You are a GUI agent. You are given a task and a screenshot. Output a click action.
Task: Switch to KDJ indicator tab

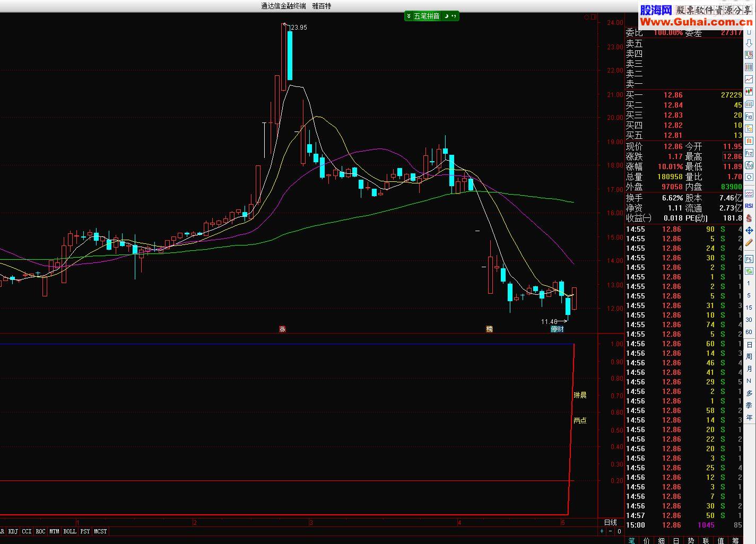[x=13, y=531]
